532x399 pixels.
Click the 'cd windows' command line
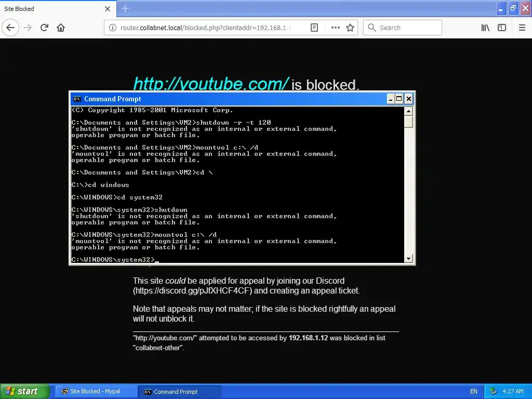(x=100, y=185)
